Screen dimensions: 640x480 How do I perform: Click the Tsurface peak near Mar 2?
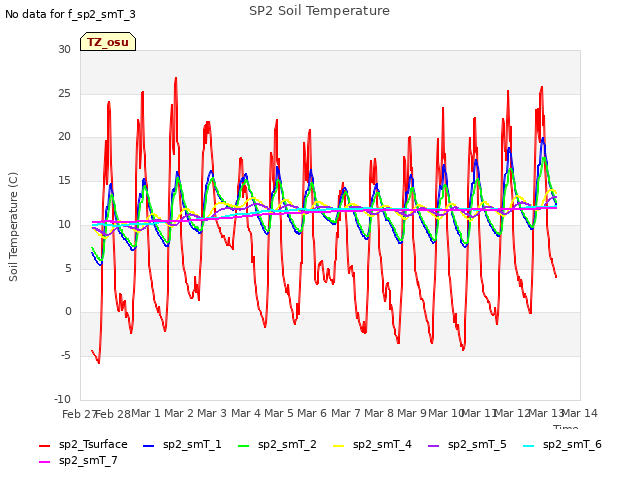(176, 78)
